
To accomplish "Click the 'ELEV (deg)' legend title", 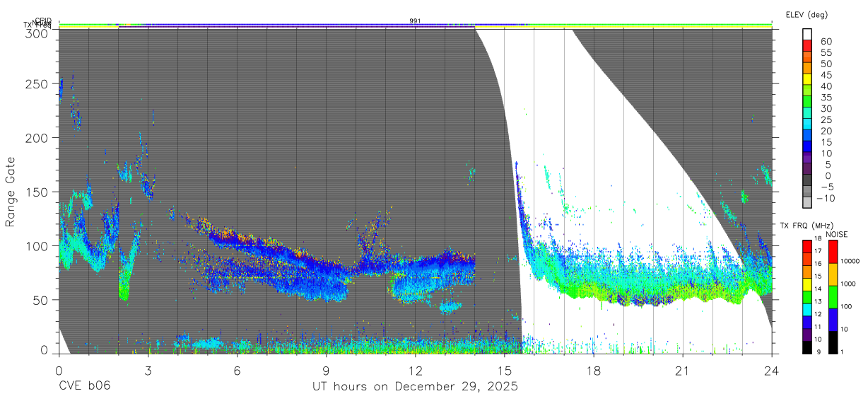I will pos(807,15).
